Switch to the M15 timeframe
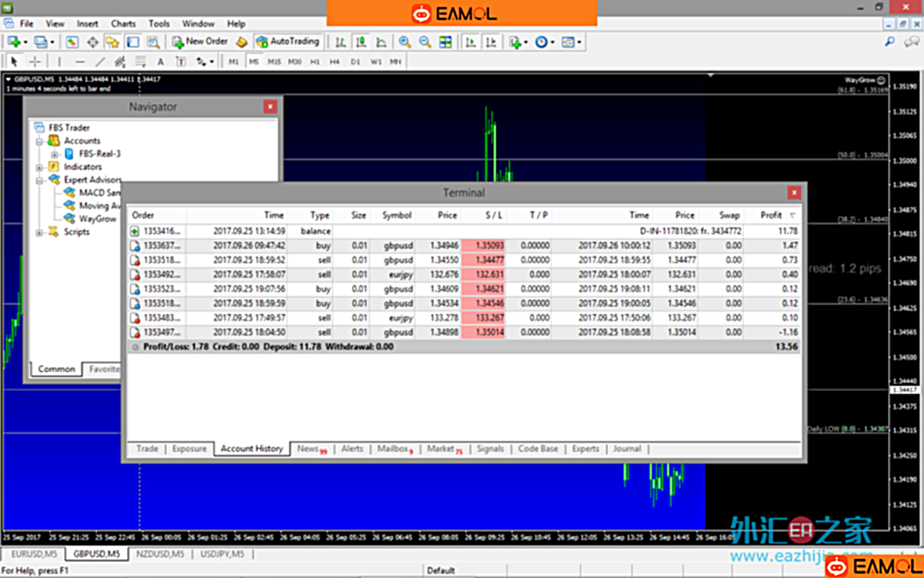Screen dimensions: 924x578 (273, 61)
